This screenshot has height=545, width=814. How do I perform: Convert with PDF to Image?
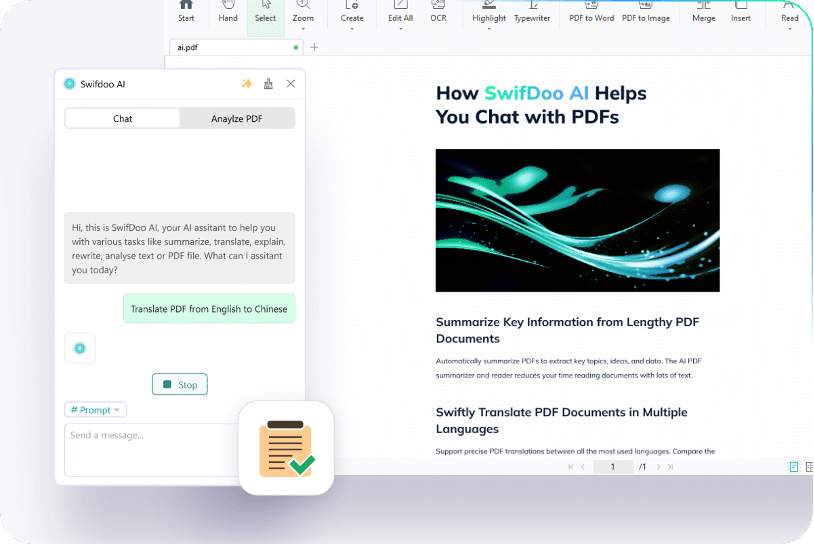tap(646, 12)
